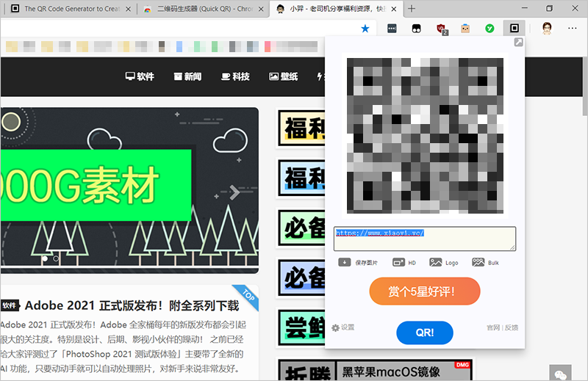This screenshot has height=381, width=588.
Task: Close The QR Code Generator tab
Action: click(128, 9)
